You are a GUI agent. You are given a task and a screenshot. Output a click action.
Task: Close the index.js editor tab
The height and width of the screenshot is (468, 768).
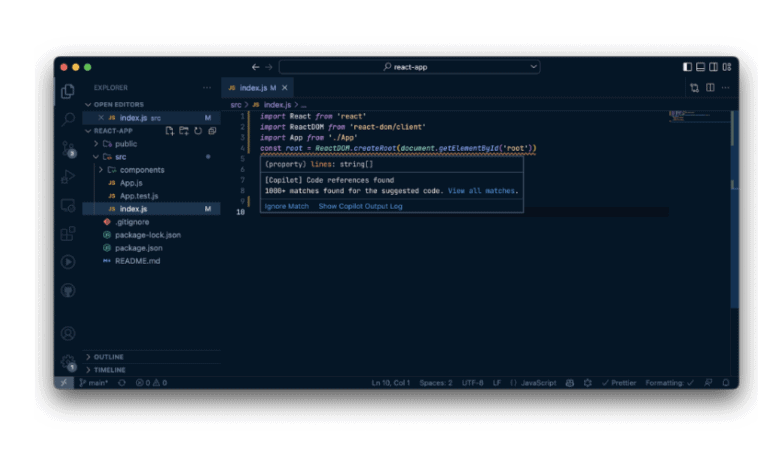coord(285,88)
